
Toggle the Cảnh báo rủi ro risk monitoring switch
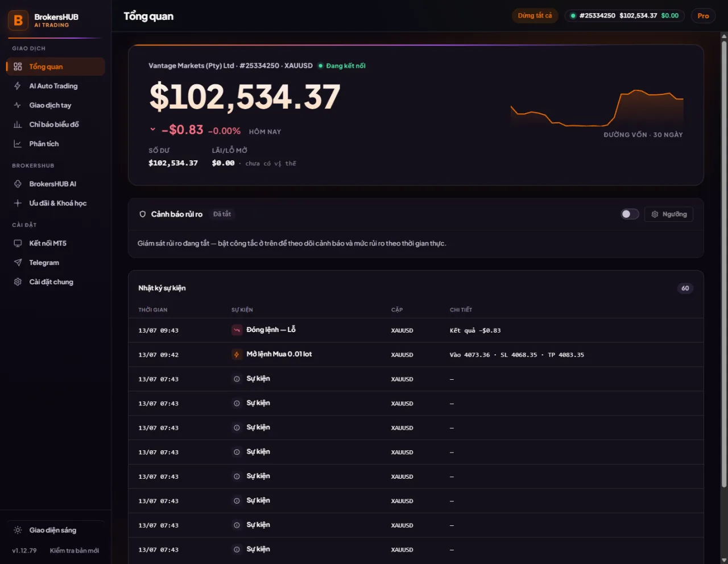(x=630, y=214)
